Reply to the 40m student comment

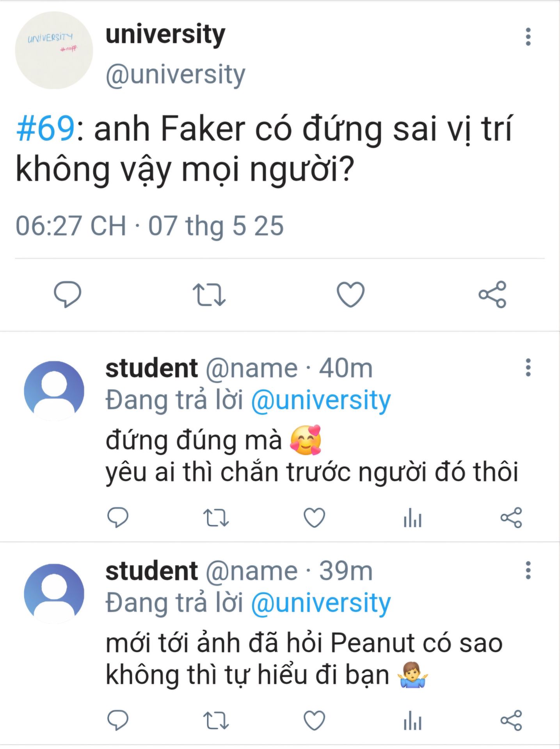(117, 518)
